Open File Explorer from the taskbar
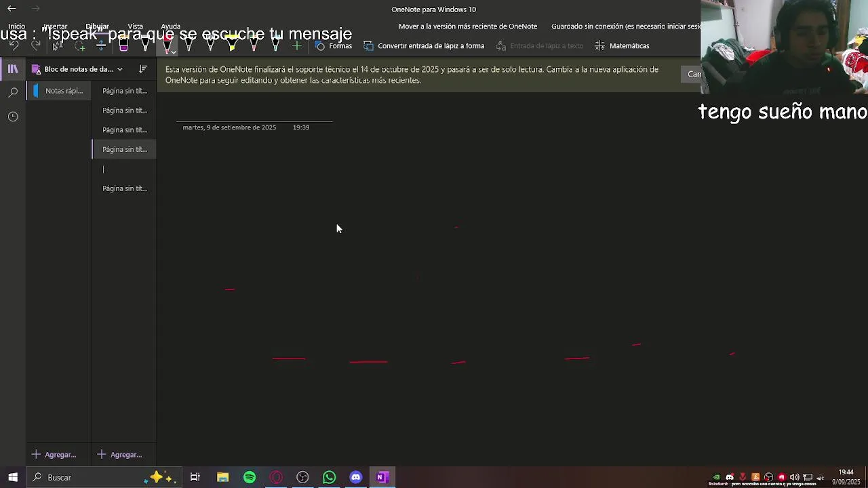This screenshot has height=488, width=868. click(222, 477)
